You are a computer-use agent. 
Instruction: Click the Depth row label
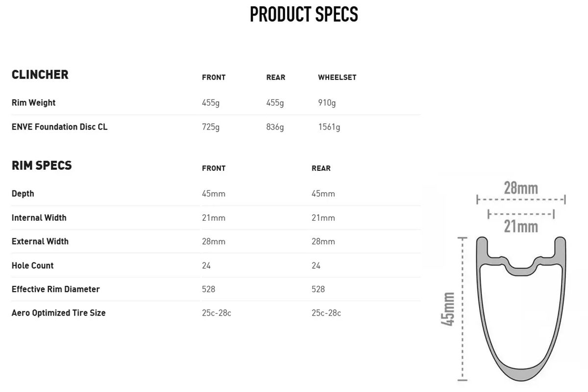(x=23, y=194)
